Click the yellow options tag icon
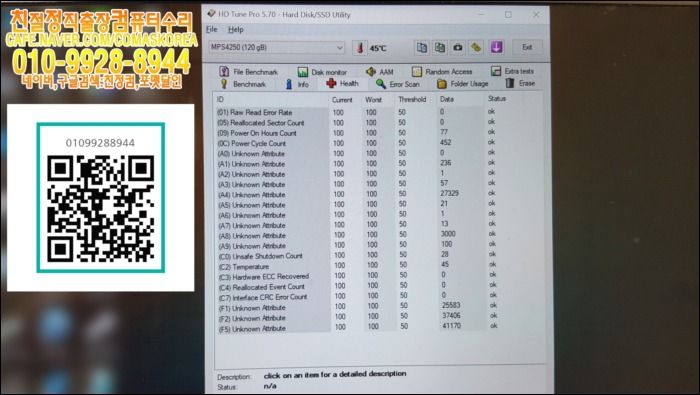700x395 pixels. point(476,47)
